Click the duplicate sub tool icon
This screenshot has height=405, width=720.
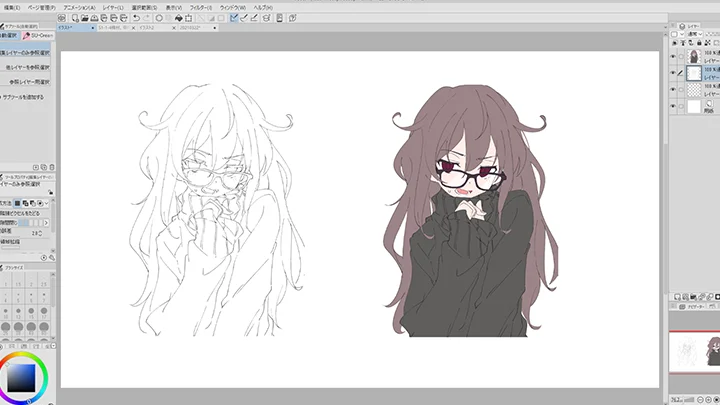pyautogui.click(x=44, y=168)
